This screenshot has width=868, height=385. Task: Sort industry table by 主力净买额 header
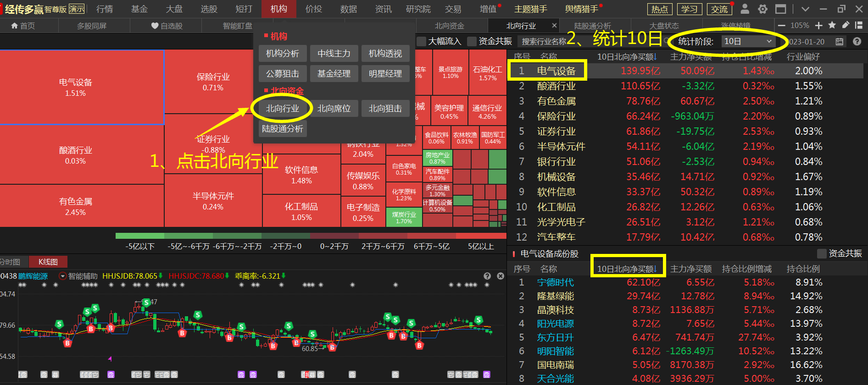(691, 57)
